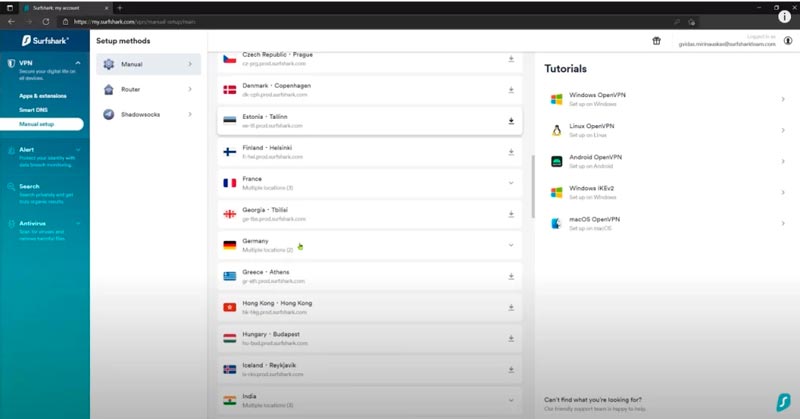
Task: Choose the Router setup method
Action: point(148,89)
